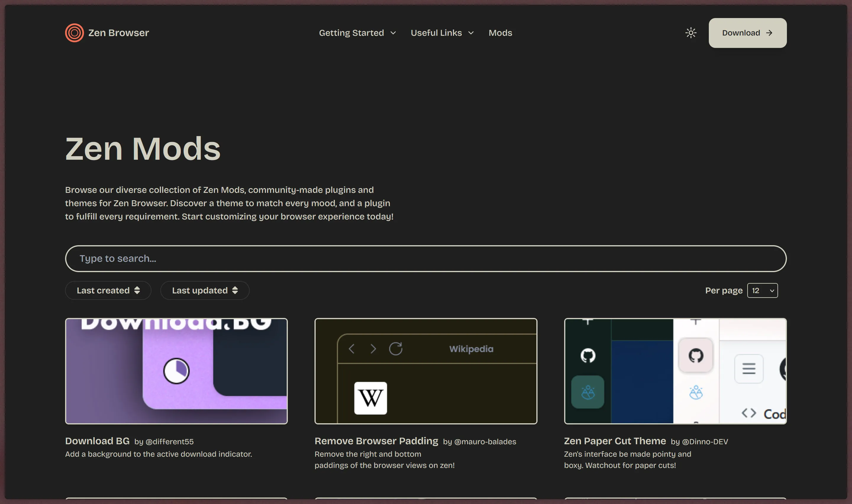This screenshot has width=852, height=504.
Task: Click the chevron next to Useful Links
Action: [471, 33]
